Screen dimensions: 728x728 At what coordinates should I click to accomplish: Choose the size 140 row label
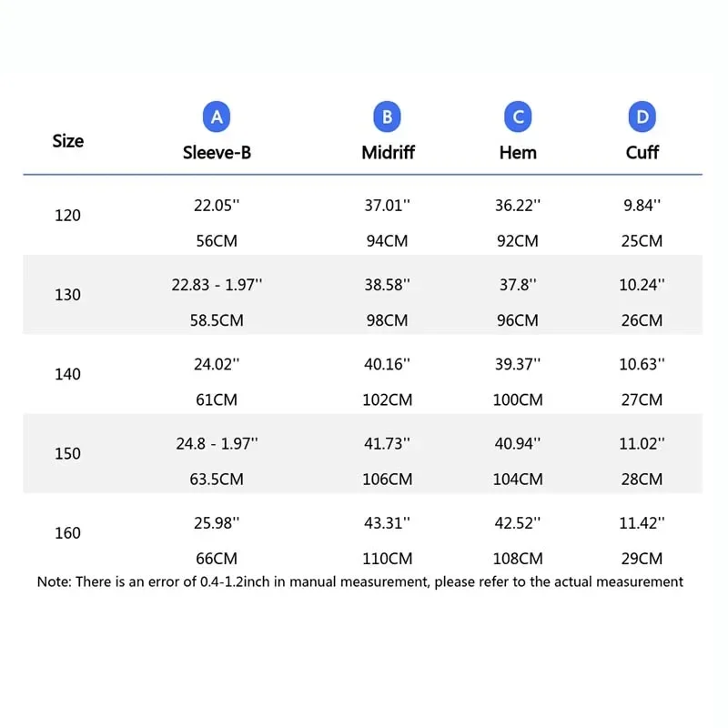[x=67, y=374]
